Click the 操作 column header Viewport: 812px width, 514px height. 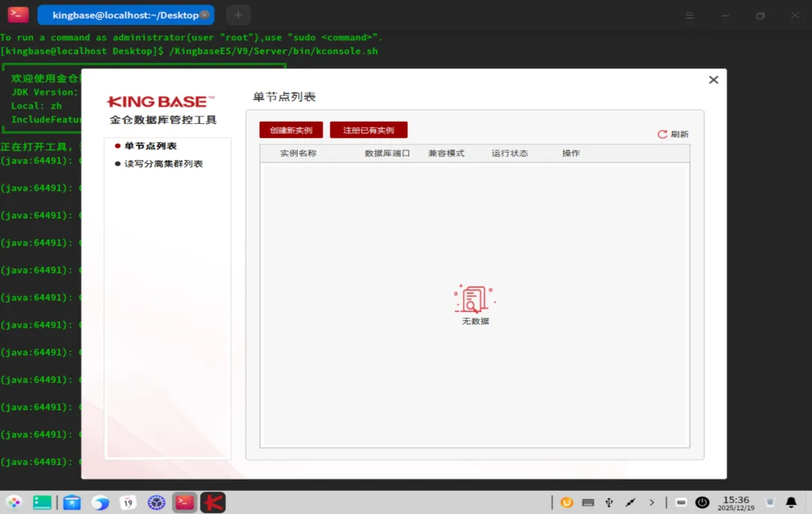(571, 153)
